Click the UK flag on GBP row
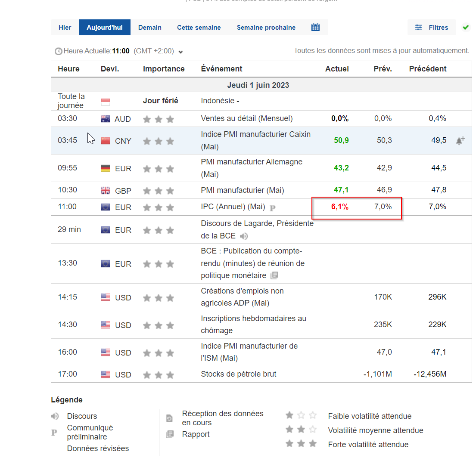 (106, 191)
